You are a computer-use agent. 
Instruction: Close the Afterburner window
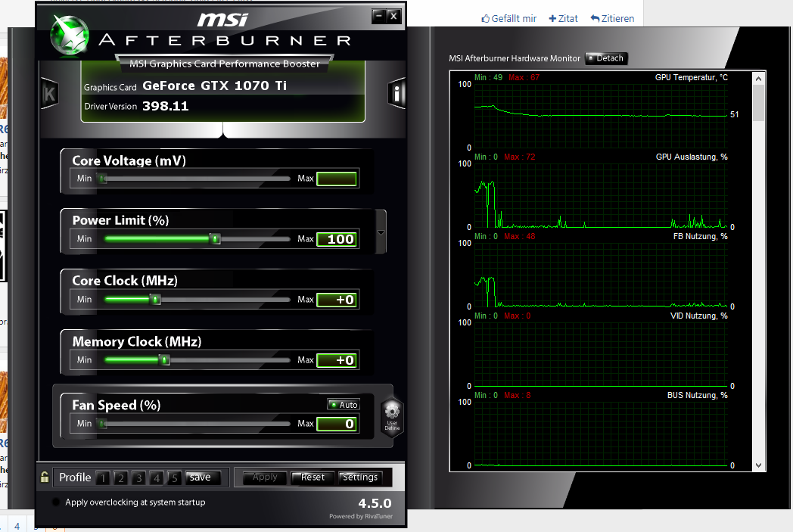coord(394,16)
